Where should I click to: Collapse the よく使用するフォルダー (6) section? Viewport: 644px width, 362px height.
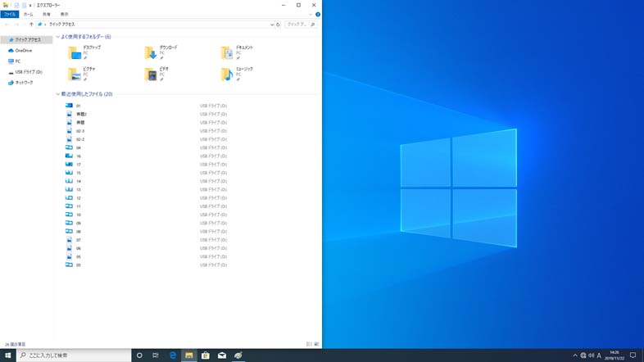pos(58,37)
